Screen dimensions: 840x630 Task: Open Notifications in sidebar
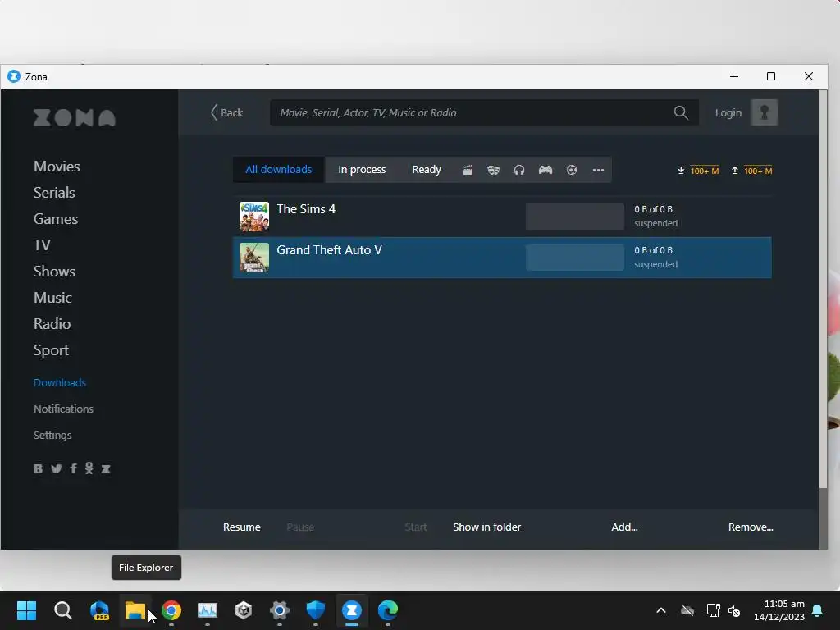[x=63, y=409]
